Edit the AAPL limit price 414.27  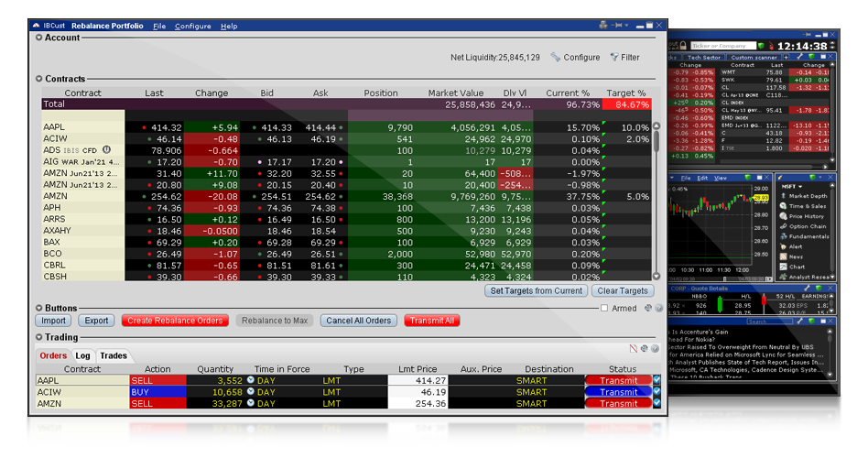(x=418, y=380)
